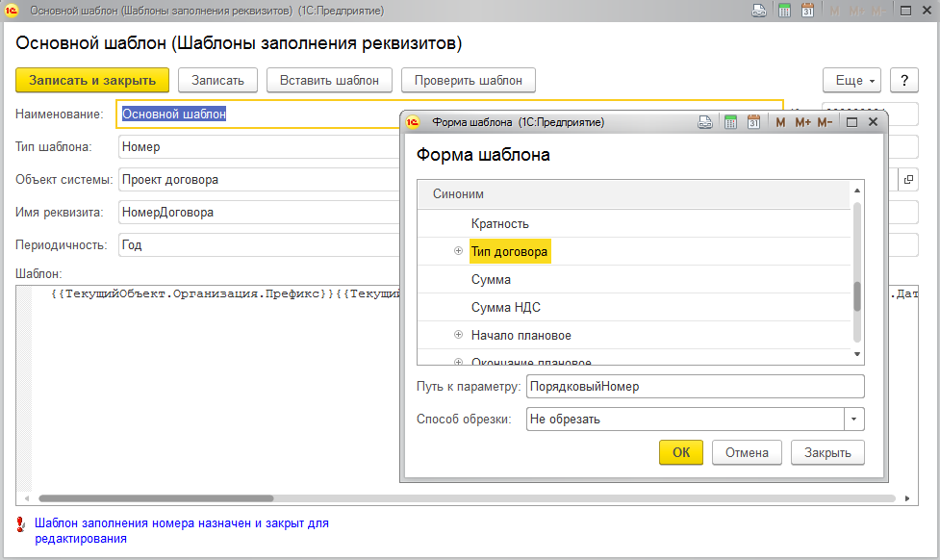Open the Способ обрезки dropdown
The image size is (940, 560).
pyautogui.click(x=854, y=420)
